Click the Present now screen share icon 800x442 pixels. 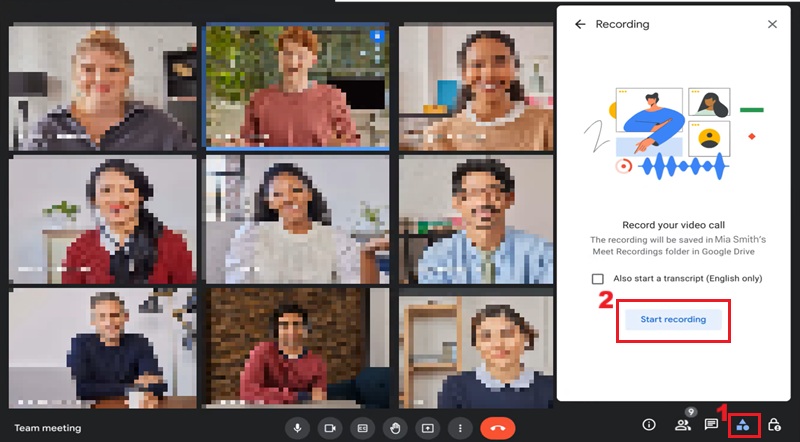(427, 427)
